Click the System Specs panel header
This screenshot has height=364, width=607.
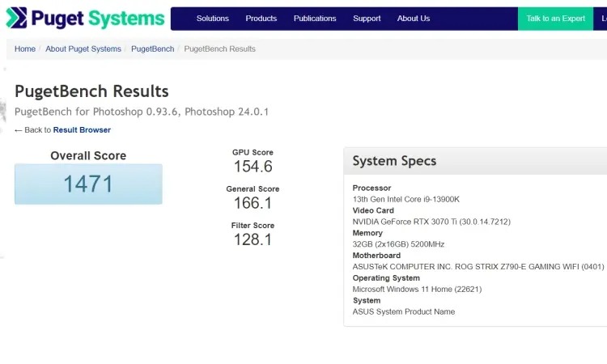475,161
